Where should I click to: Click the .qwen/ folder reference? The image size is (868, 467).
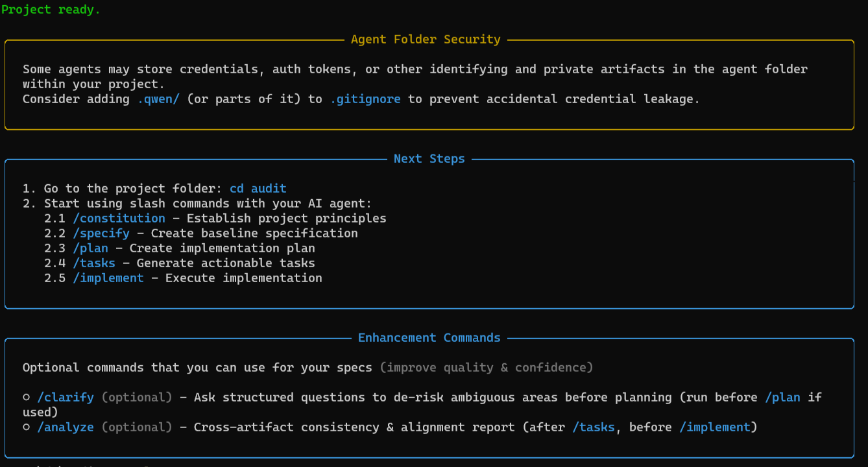(x=158, y=99)
